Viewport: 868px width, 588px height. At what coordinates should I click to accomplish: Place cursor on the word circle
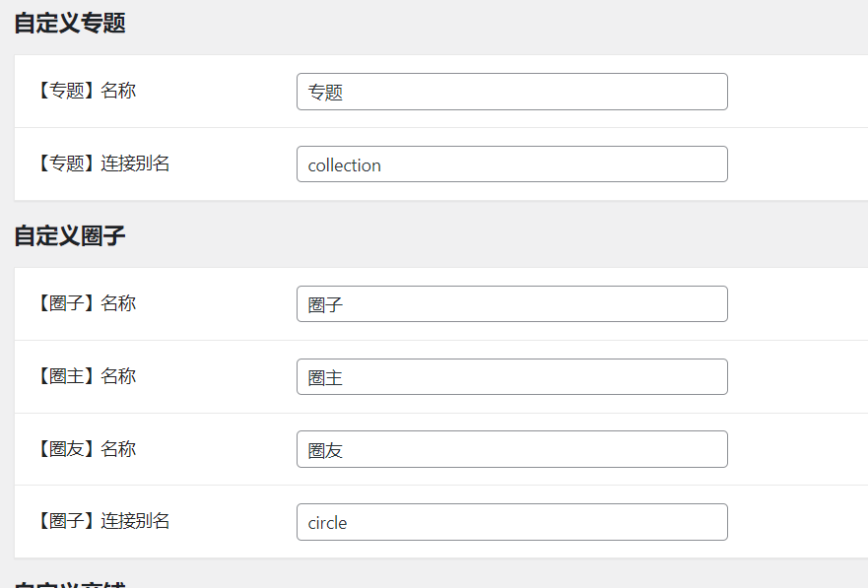click(327, 523)
